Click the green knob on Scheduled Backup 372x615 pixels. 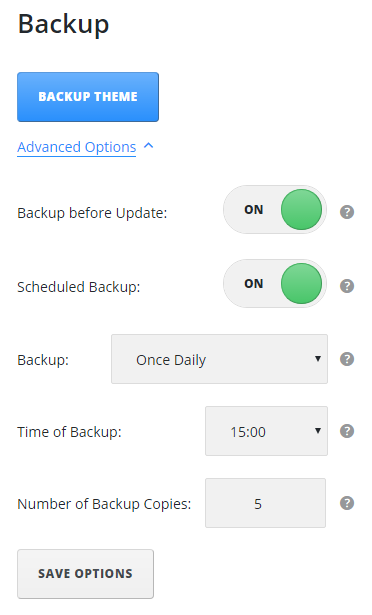point(301,283)
